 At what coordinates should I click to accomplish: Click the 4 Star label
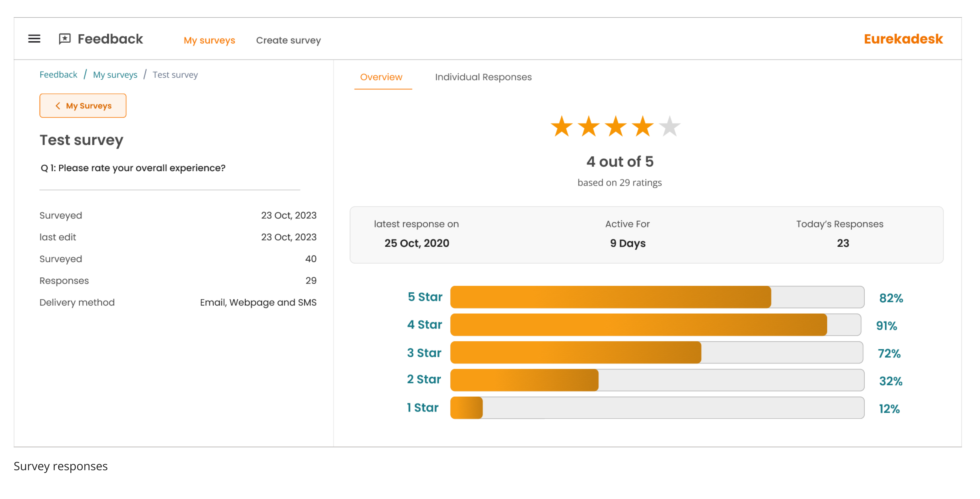tap(425, 325)
